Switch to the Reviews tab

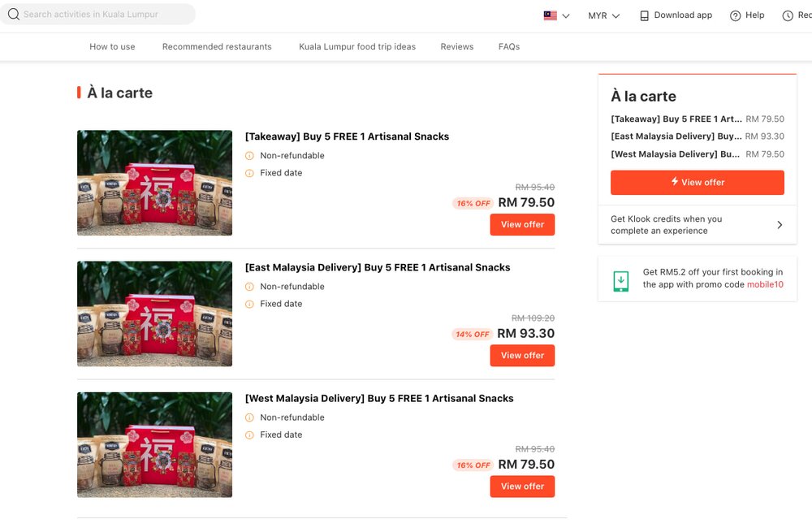(456, 46)
